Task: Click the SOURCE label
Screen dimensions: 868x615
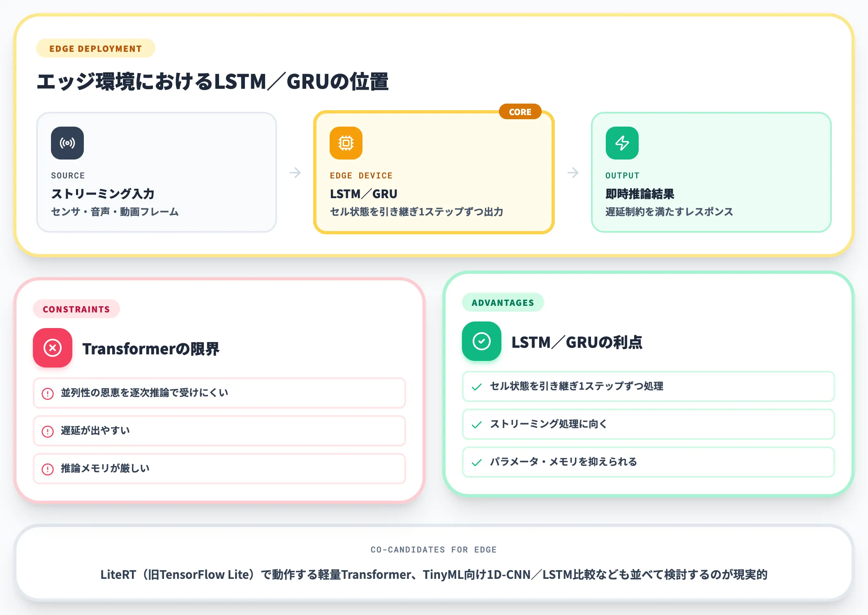Action: pyautogui.click(x=68, y=176)
